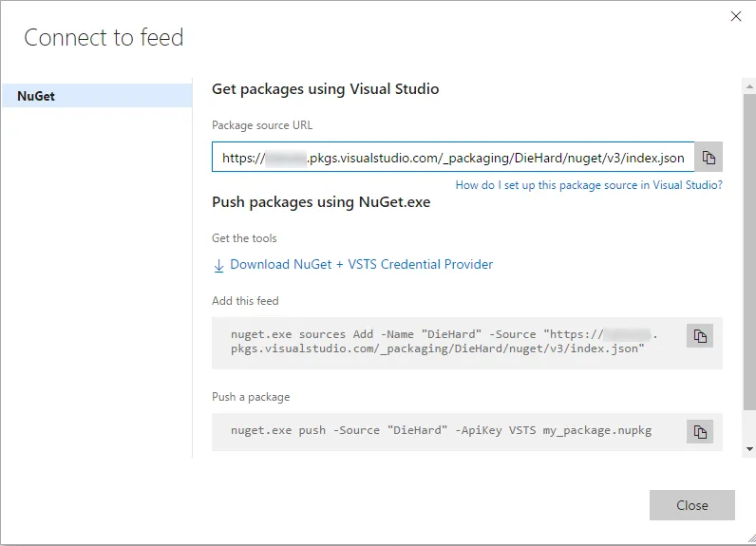This screenshot has height=546, width=756.
Task: Open Download NuGet + VSTS Credential Provider link
Action: click(x=361, y=265)
